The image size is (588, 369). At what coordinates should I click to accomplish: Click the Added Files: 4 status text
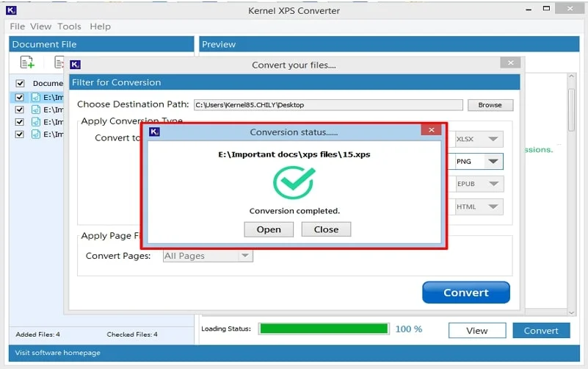[x=37, y=334]
